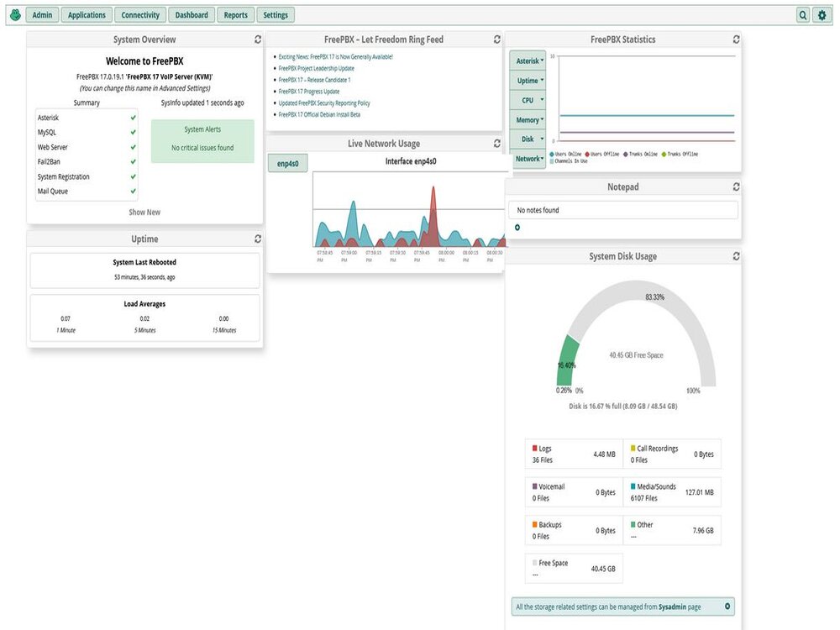Viewport: 840px width, 630px height.
Task: Click the add note circle icon in Notepad
Action: (x=517, y=227)
